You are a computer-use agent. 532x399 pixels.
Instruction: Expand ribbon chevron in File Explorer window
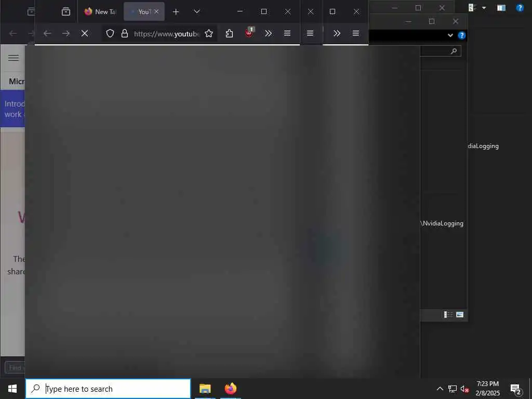(450, 35)
